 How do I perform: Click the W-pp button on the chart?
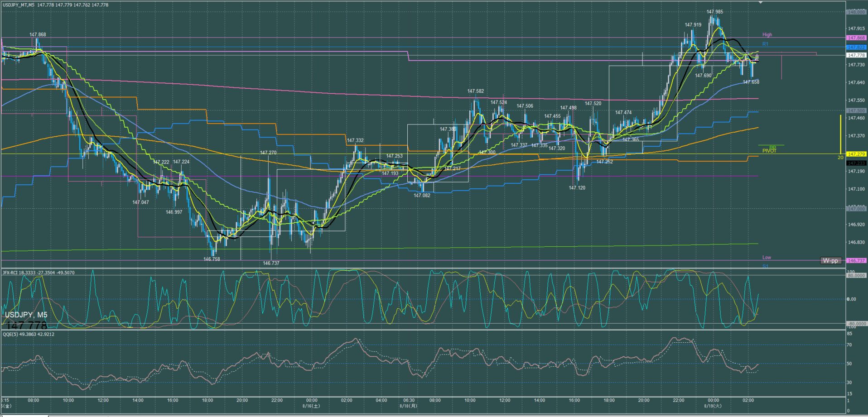click(x=830, y=261)
